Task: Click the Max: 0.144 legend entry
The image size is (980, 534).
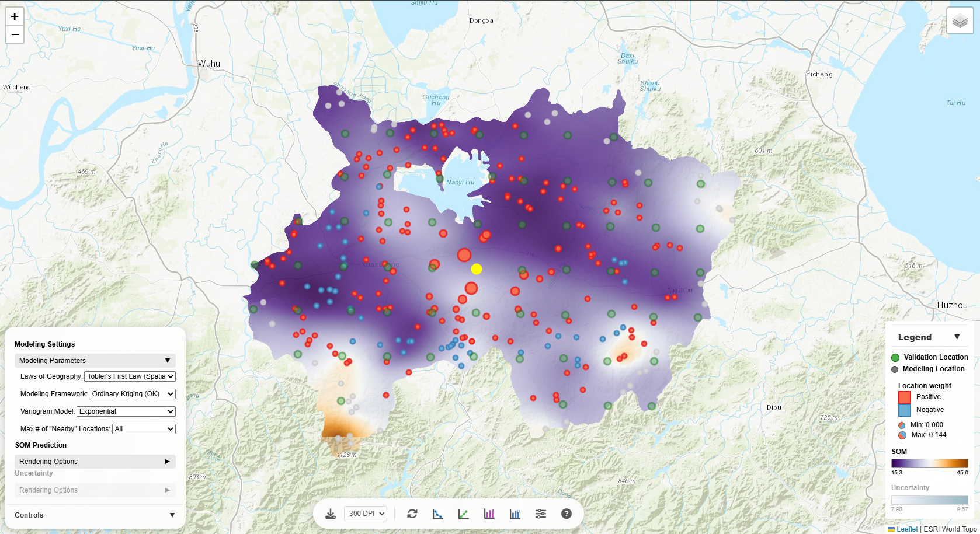Action: click(x=922, y=435)
